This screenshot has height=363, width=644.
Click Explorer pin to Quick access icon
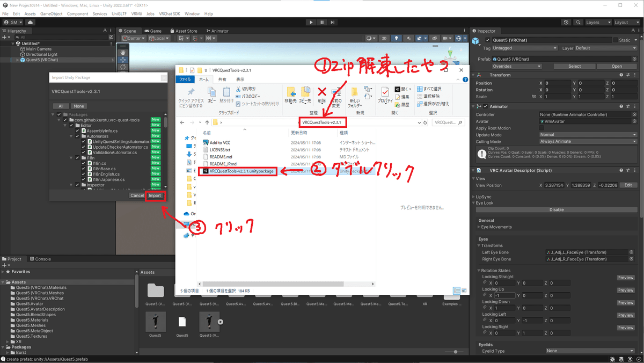pos(191,92)
